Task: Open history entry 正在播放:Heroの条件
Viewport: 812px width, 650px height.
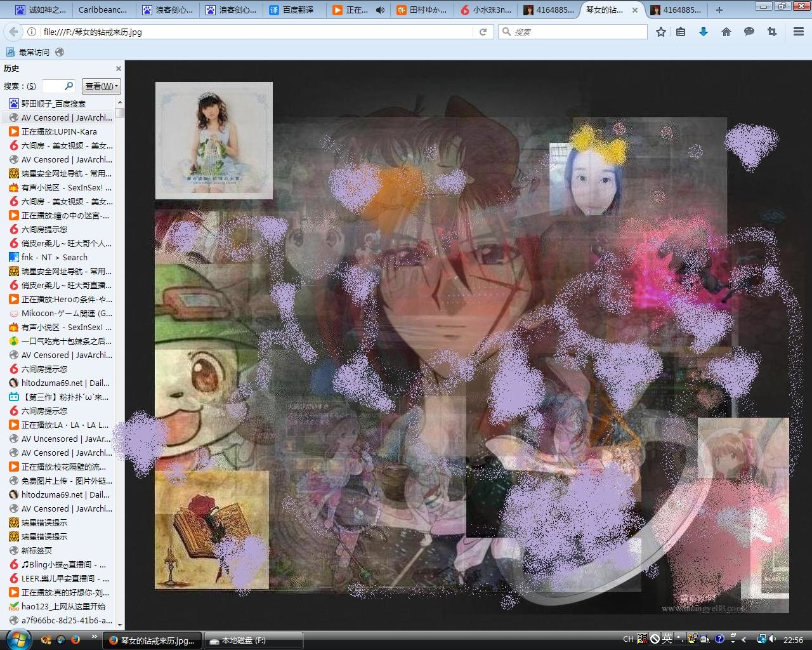Action: pyautogui.click(x=58, y=299)
